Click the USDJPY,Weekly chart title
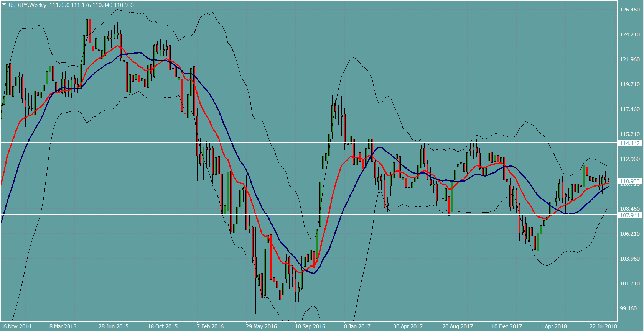Screen dimensions: 644x331 (28, 5)
